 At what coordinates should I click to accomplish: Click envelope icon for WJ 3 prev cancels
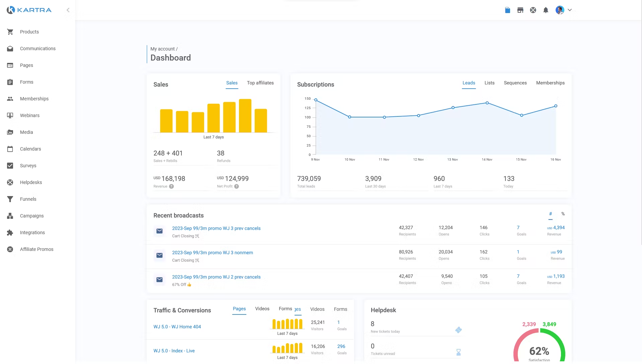tap(159, 231)
